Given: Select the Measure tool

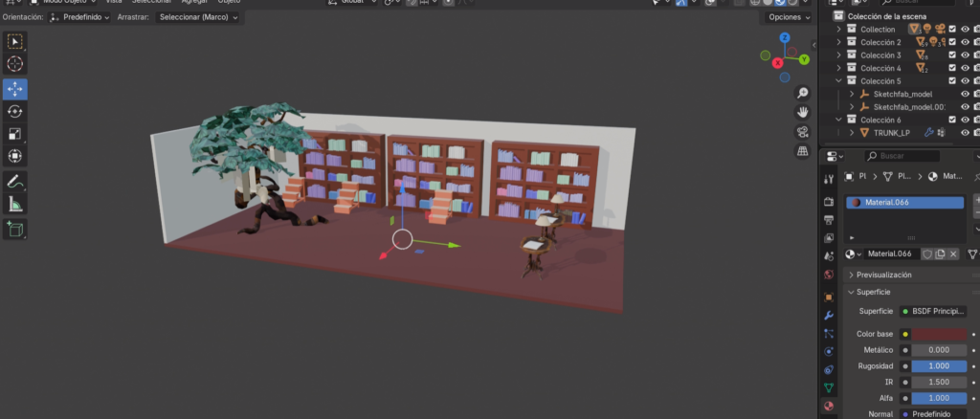Looking at the screenshot, I should click(15, 204).
